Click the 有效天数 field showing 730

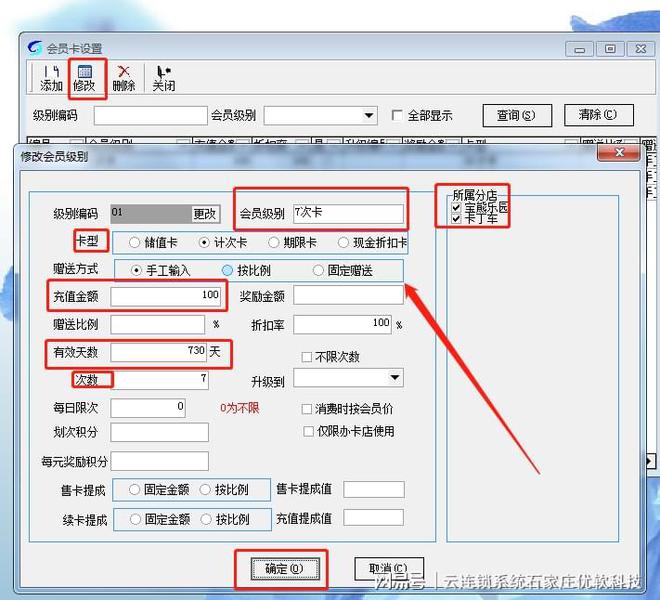pyautogui.click(x=159, y=352)
